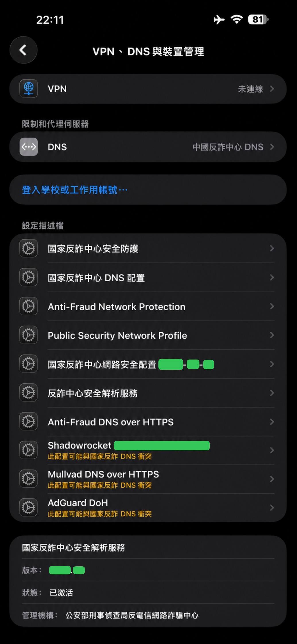This screenshot has height=644, width=297.
Task: Tap the back arrow button
Action: coord(24,50)
